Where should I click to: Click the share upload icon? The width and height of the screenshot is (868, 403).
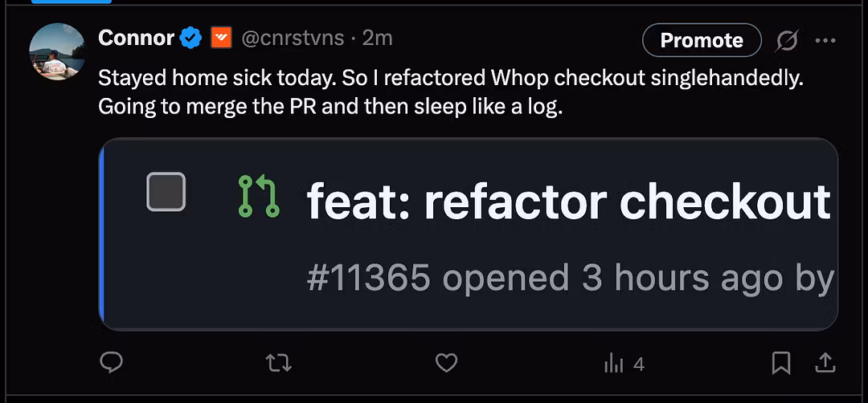click(x=825, y=364)
